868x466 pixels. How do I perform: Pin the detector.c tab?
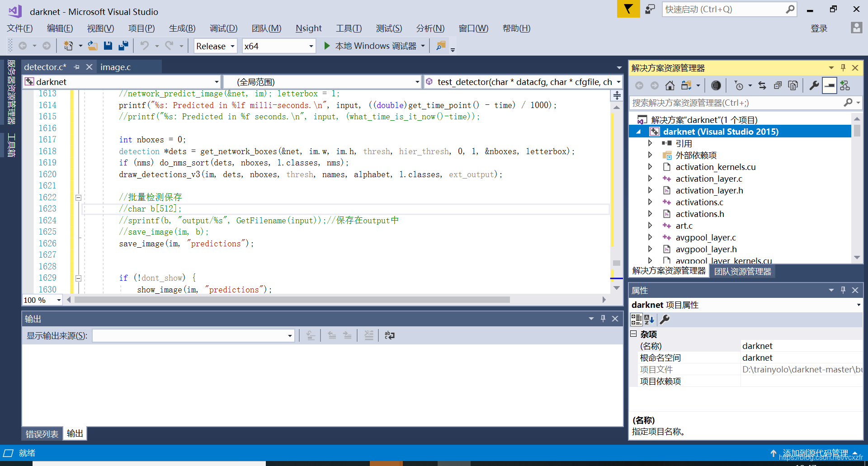point(76,67)
